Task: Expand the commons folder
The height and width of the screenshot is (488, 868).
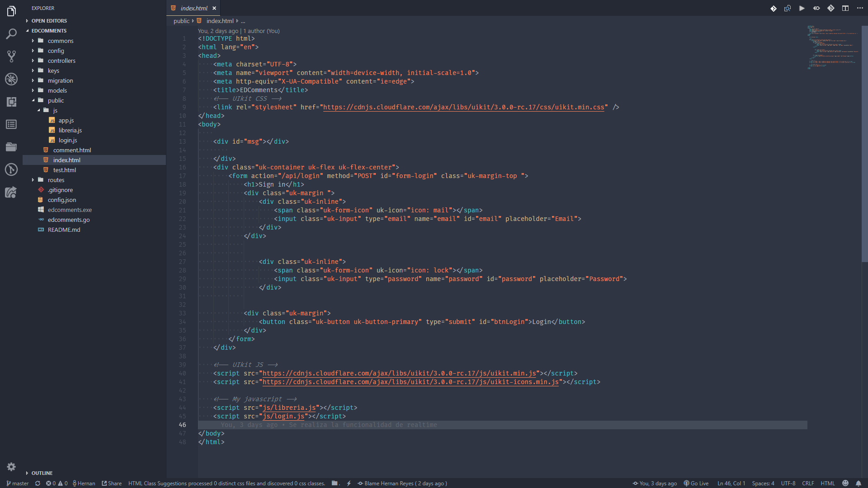Action: pyautogui.click(x=61, y=41)
